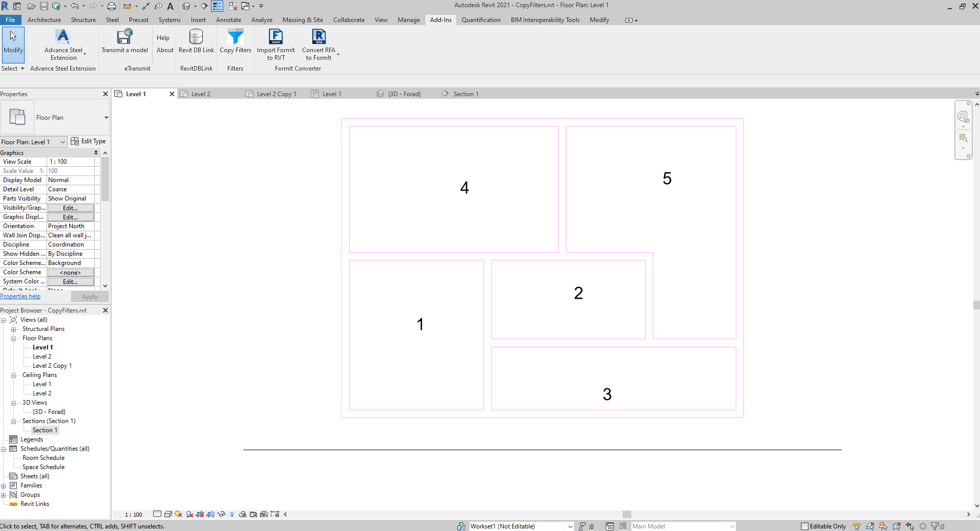Collapse the Ceiling Plans tree node
980x531 pixels.
tap(14, 375)
